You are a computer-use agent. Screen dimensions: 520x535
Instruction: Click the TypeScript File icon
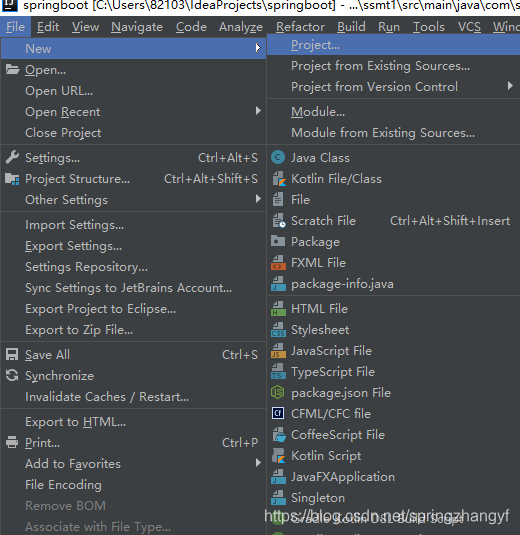[278, 372]
